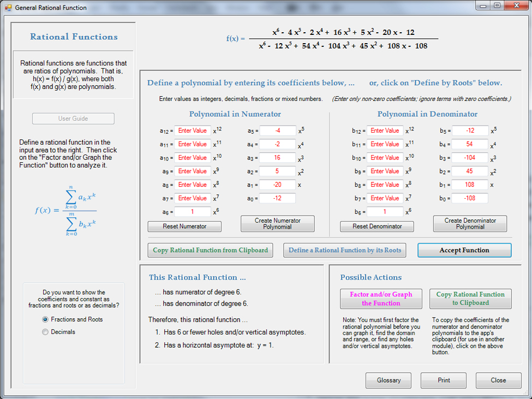
Task: Select the Decimals radio button
Action: (x=46, y=332)
